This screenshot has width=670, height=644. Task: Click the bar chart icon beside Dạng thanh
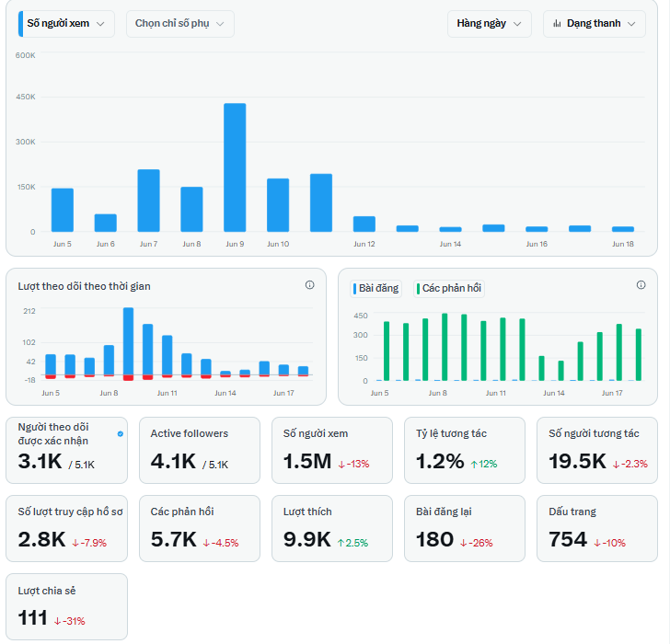pos(557,24)
